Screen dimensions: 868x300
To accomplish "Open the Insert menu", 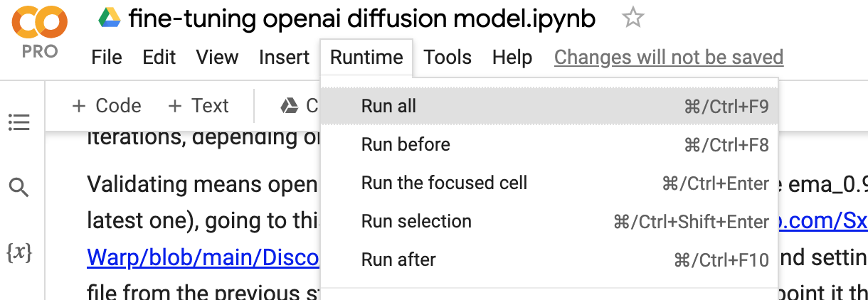I will point(284,58).
